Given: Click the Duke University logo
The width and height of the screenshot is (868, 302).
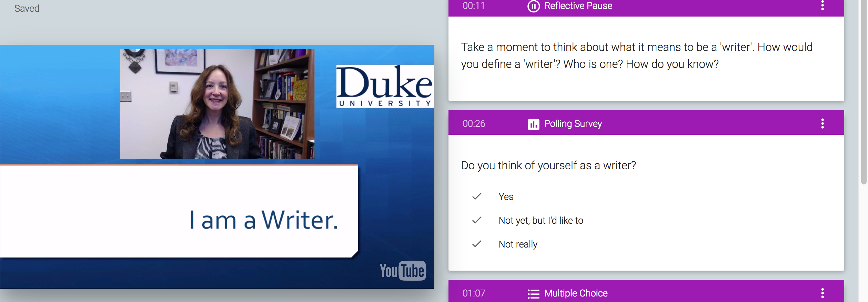Looking at the screenshot, I should [x=385, y=86].
